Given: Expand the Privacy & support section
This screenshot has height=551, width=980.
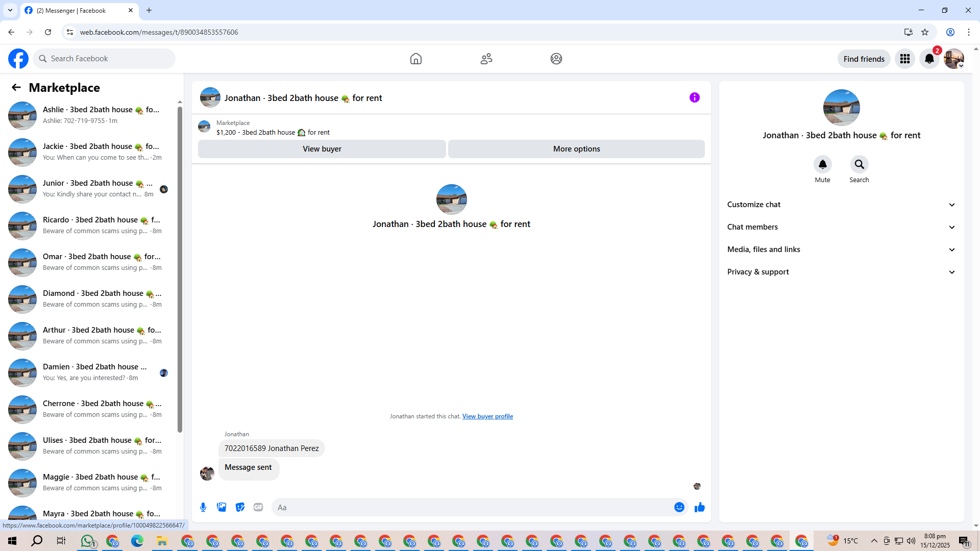Looking at the screenshot, I should coord(841,272).
